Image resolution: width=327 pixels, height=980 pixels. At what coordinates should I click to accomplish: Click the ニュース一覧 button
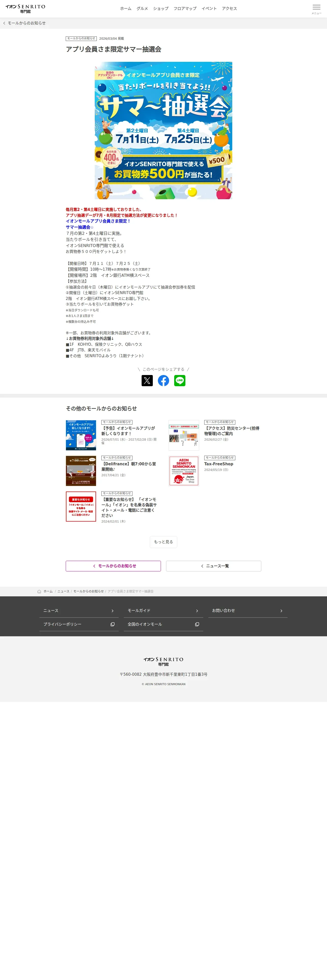[x=214, y=566]
